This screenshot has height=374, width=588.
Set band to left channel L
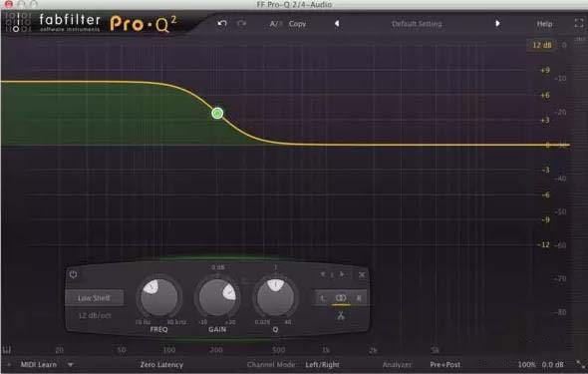(x=323, y=298)
